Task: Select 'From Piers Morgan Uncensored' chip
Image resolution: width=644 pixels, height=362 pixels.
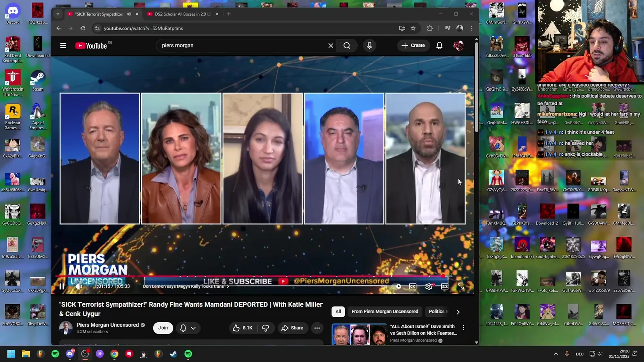Action: pos(384,311)
